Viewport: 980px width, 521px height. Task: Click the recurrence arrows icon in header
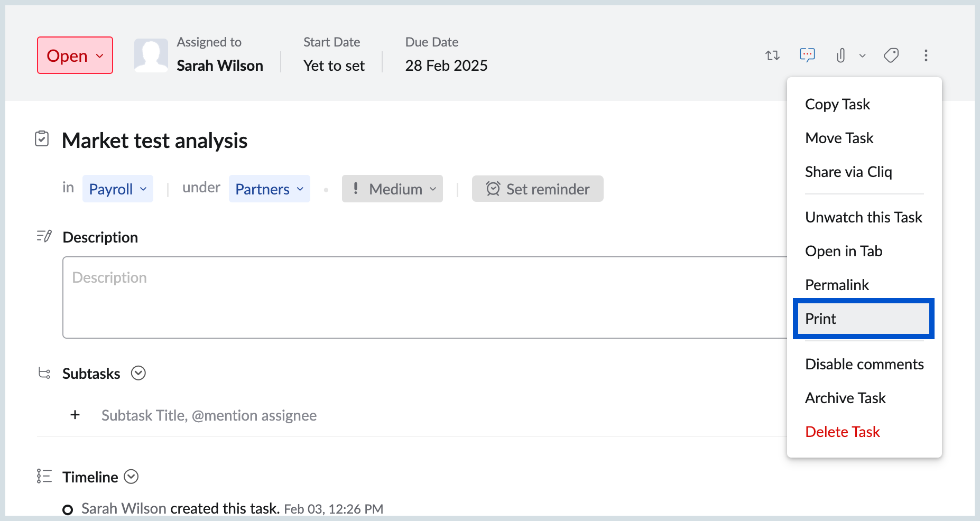click(772, 55)
